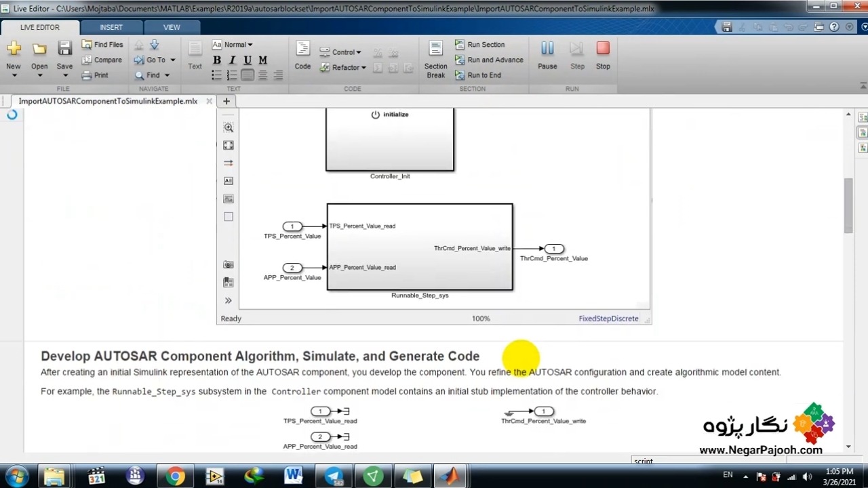Toggle bold text formatting
This screenshot has width=868, height=488.
click(217, 60)
